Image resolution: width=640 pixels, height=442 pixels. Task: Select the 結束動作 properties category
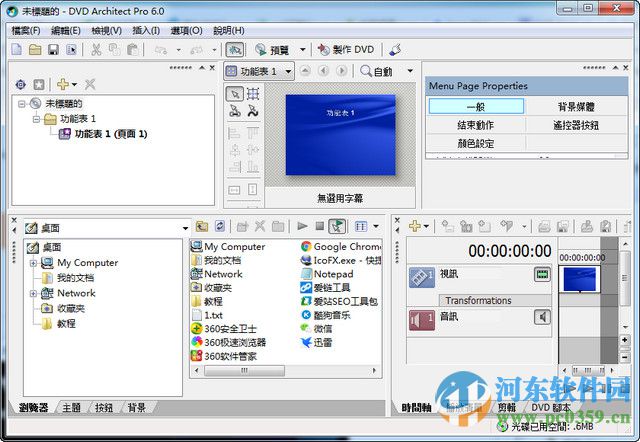pos(476,125)
